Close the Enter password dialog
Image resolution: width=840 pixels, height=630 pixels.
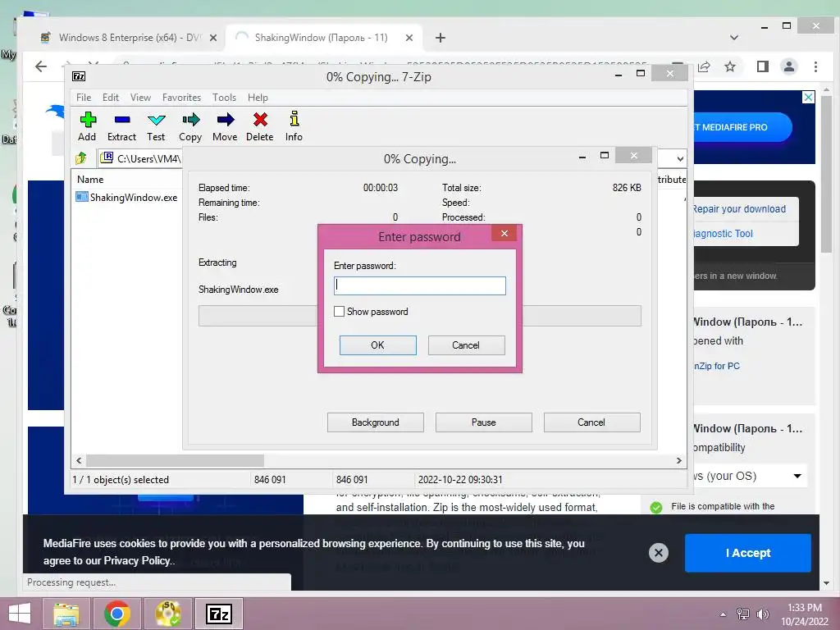504,233
